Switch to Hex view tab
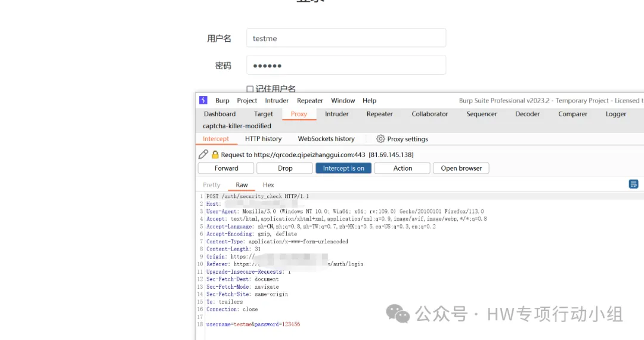Image resolution: width=644 pixels, height=340 pixels. pyautogui.click(x=268, y=185)
